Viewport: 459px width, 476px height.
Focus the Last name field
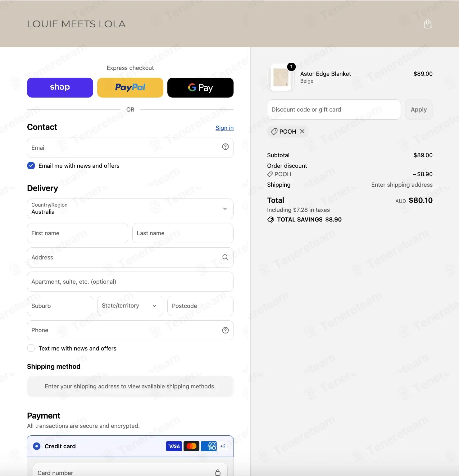(183, 233)
